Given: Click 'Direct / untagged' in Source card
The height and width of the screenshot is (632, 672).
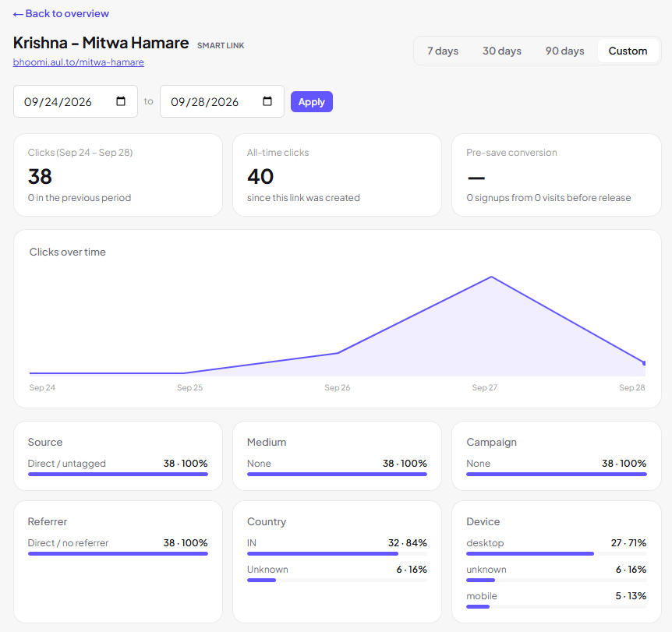Looking at the screenshot, I should (x=67, y=463).
